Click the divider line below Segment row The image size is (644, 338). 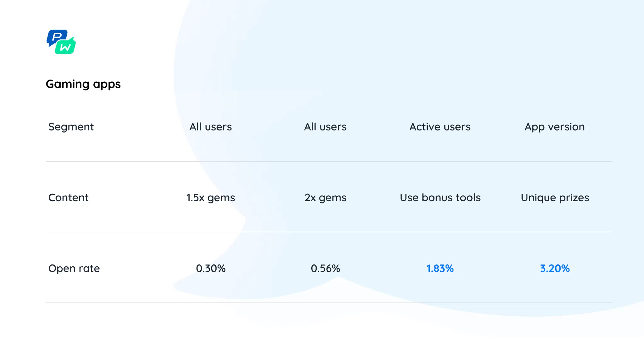click(329, 161)
